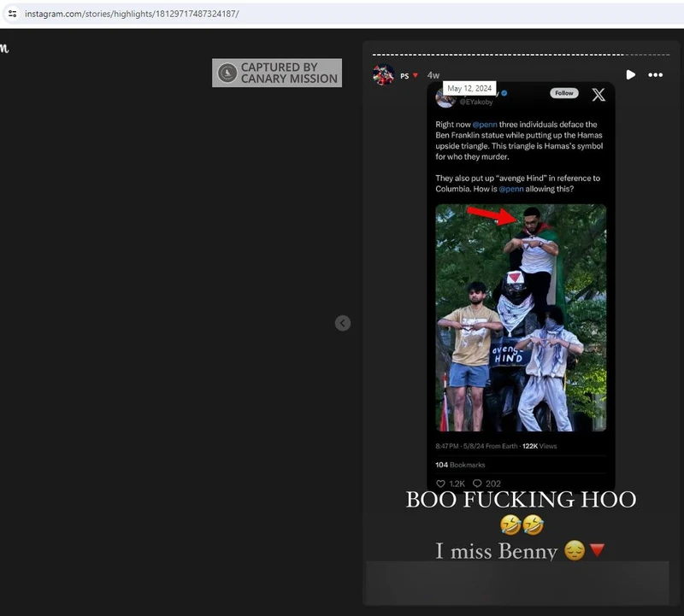This screenshot has height=616, width=684.
Task: Click the heart like icon under tweet
Action: [440, 484]
